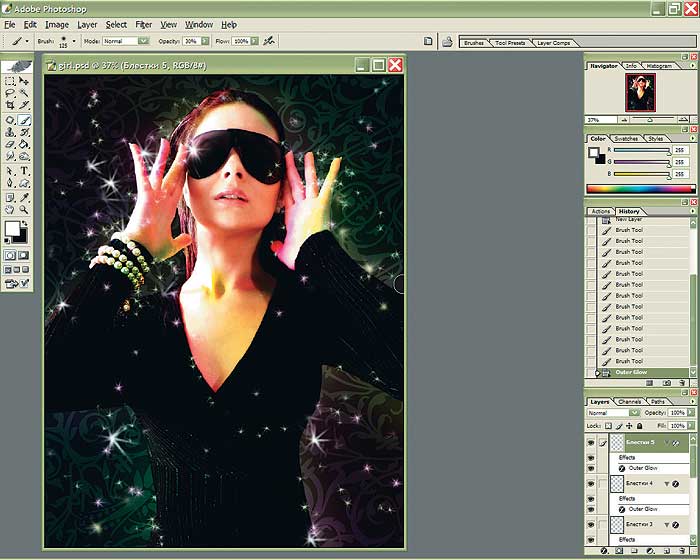Click the delete layer trash icon
700x560 pixels.
682,551
